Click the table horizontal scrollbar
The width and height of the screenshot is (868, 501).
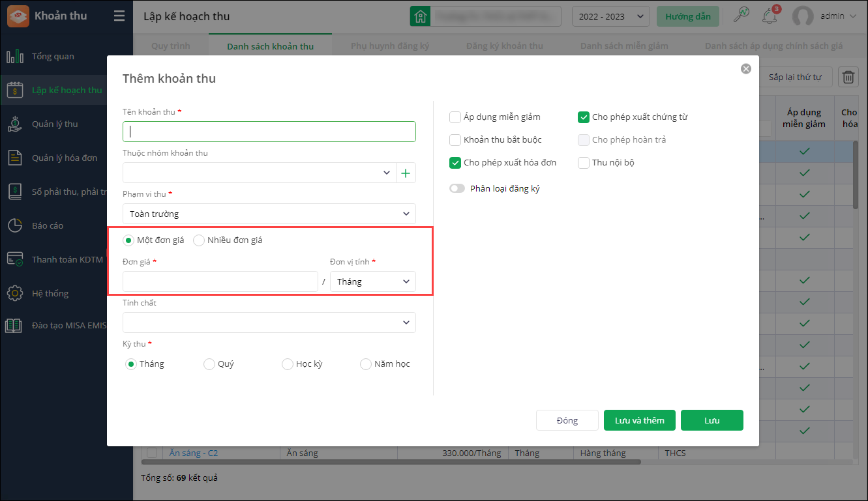391,462
